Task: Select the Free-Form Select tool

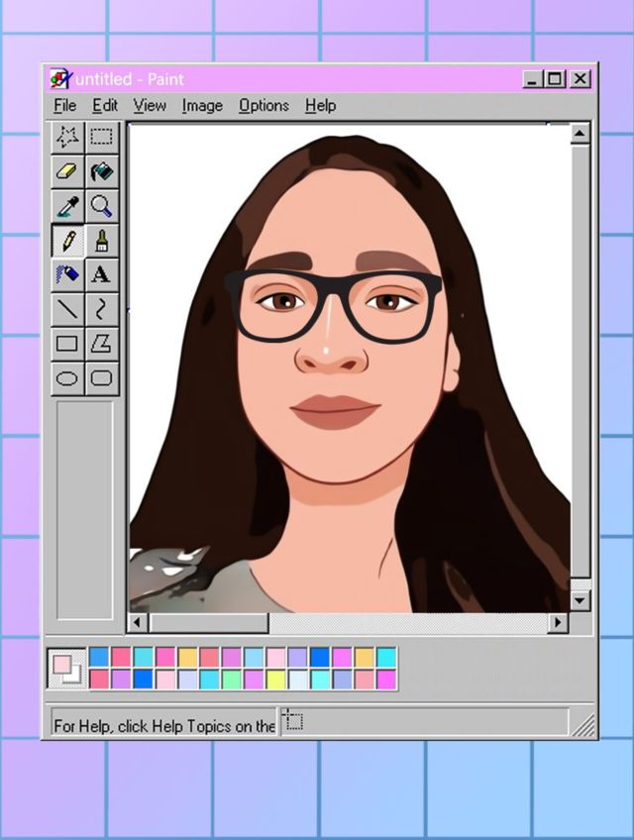Action: [67, 137]
